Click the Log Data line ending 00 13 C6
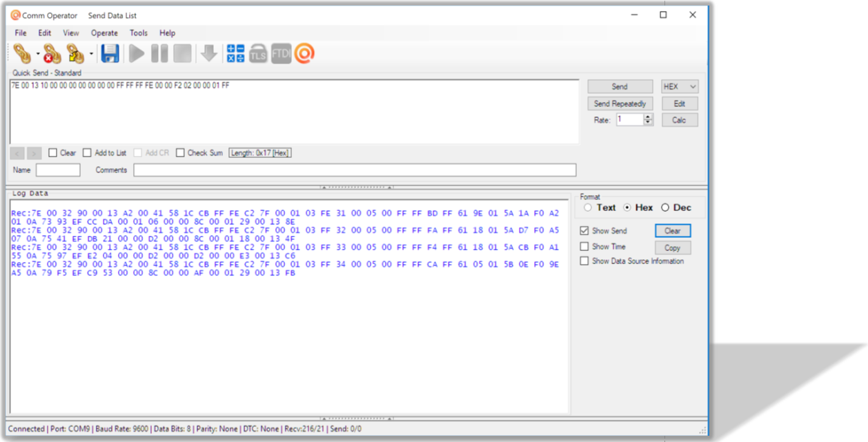868x442 pixels. point(153,256)
